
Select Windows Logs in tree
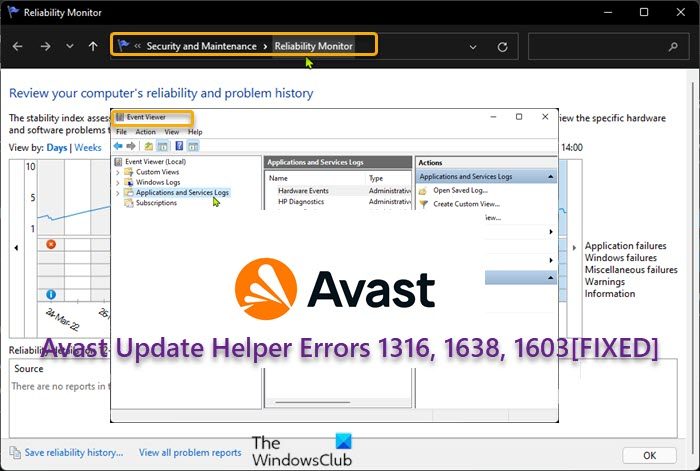(x=158, y=182)
